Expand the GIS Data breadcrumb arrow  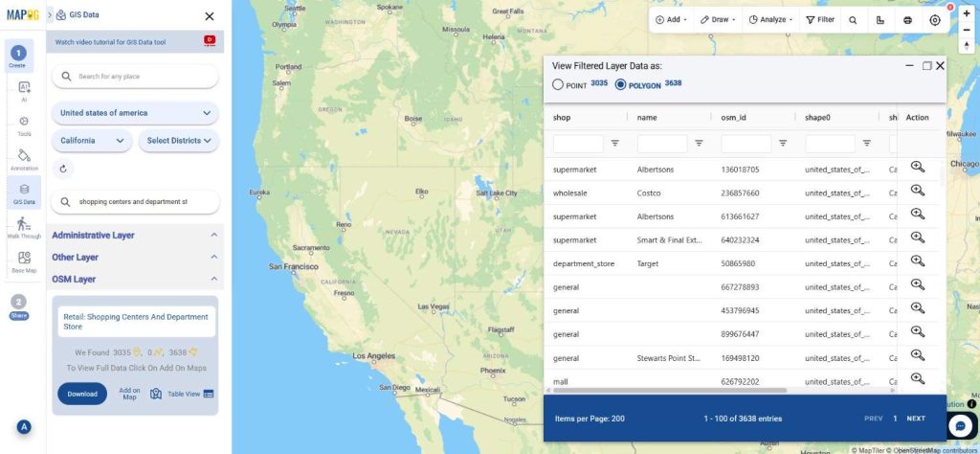tap(50, 15)
